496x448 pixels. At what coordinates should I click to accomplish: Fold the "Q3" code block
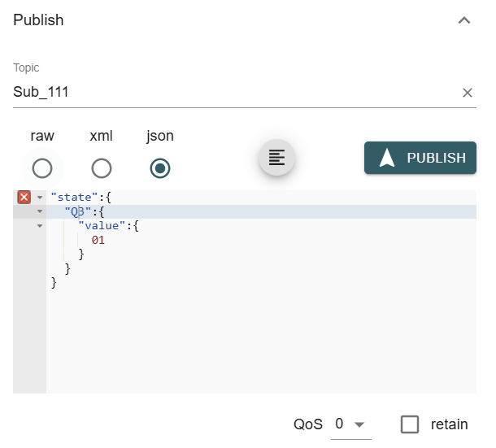click(40, 211)
